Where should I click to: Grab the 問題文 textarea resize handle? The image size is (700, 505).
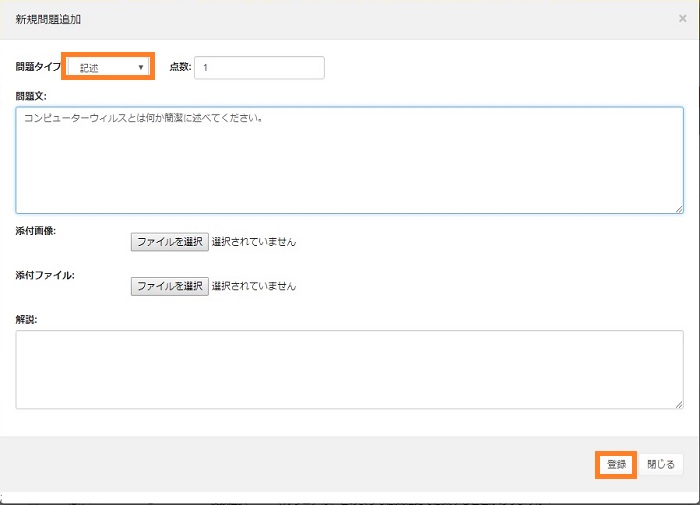[678, 207]
